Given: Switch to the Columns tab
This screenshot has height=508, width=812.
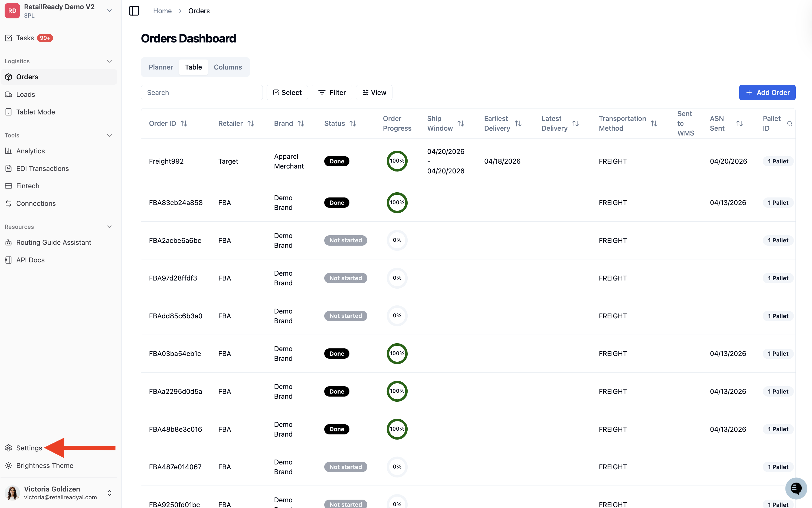Looking at the screenshot, I should pos(228,67).
